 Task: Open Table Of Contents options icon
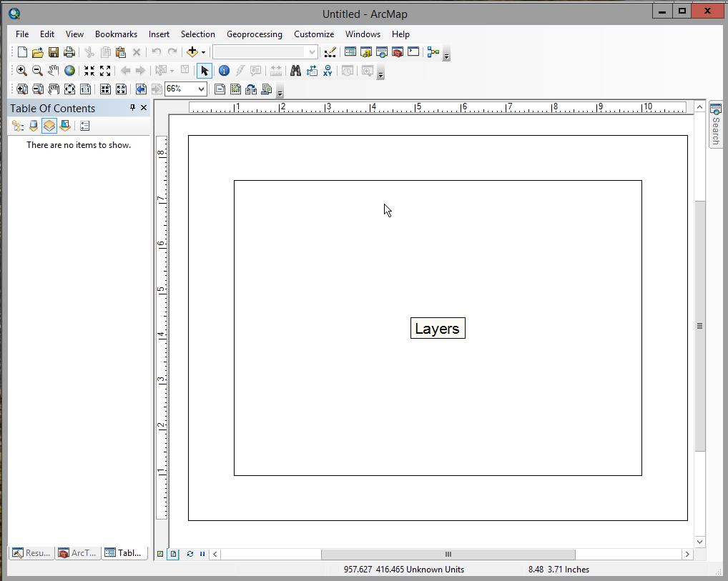pos(84,126)
